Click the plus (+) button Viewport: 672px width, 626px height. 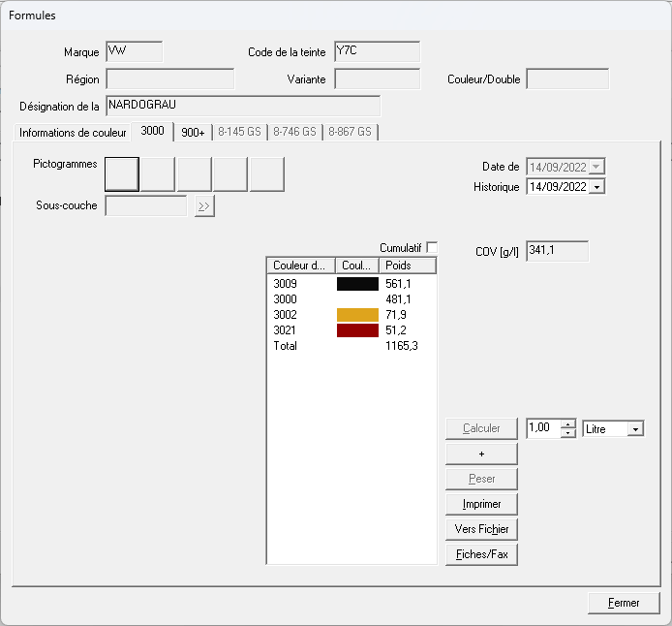coord(481,454)
